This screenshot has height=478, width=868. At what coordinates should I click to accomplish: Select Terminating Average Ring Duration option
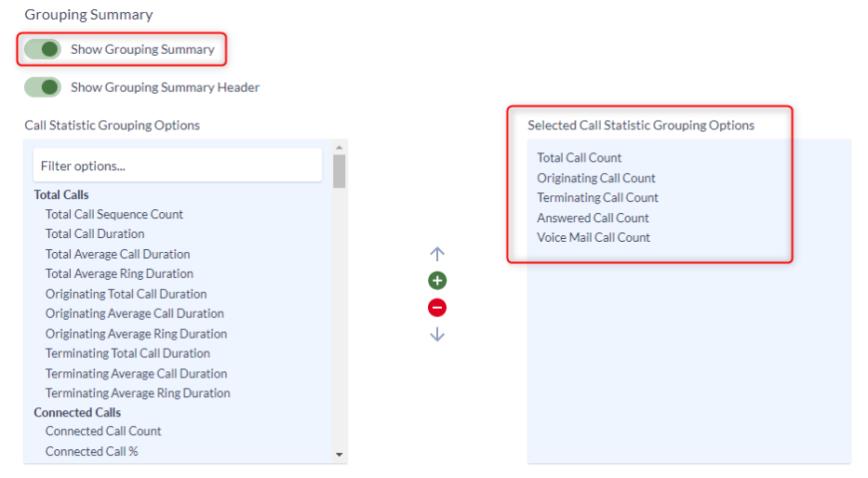coord(138,392)
